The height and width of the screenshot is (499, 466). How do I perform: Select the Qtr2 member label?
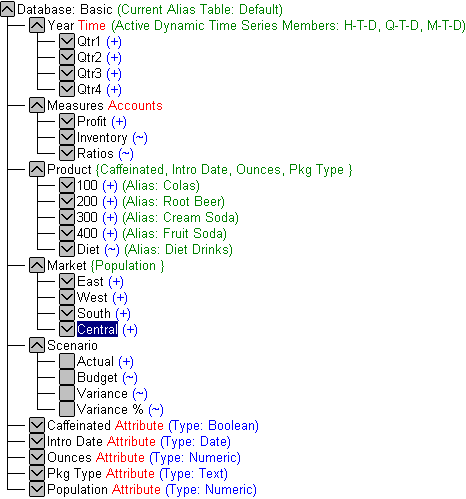[x=89, y=57]
